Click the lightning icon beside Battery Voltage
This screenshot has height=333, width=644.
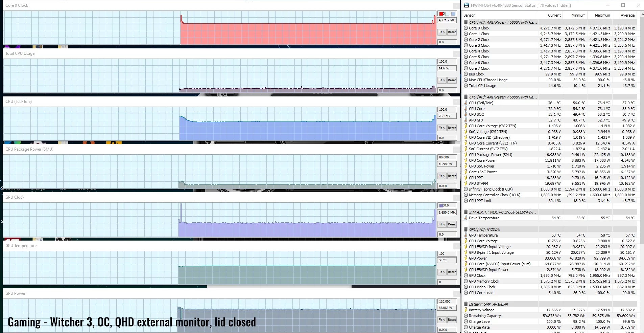click(466, 310)
